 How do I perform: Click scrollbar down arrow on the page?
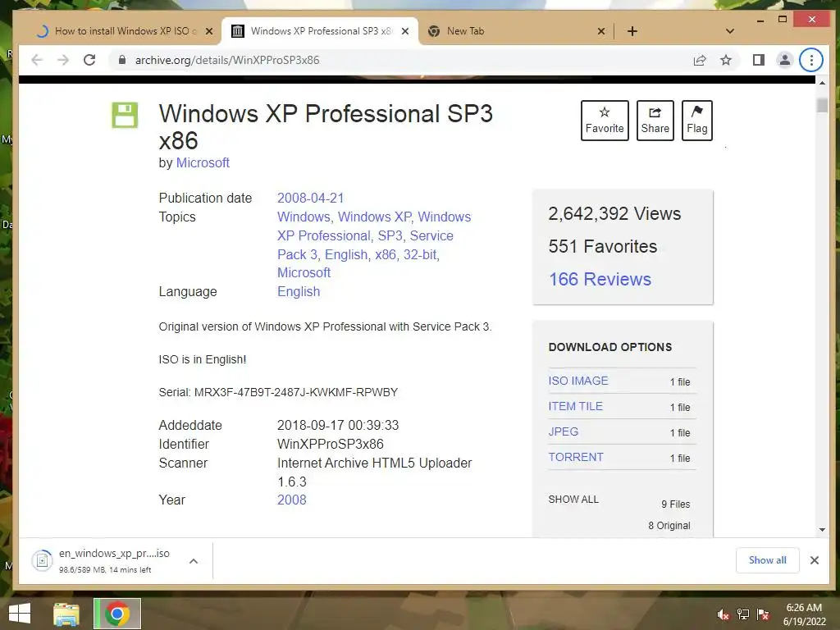coord(822,530)
